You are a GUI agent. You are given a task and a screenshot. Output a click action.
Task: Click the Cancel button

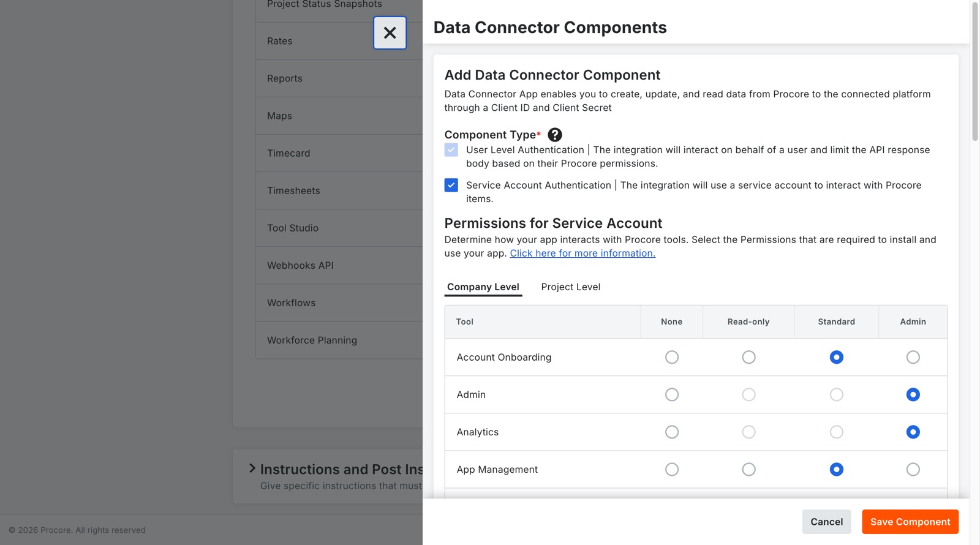click(827, 522)
